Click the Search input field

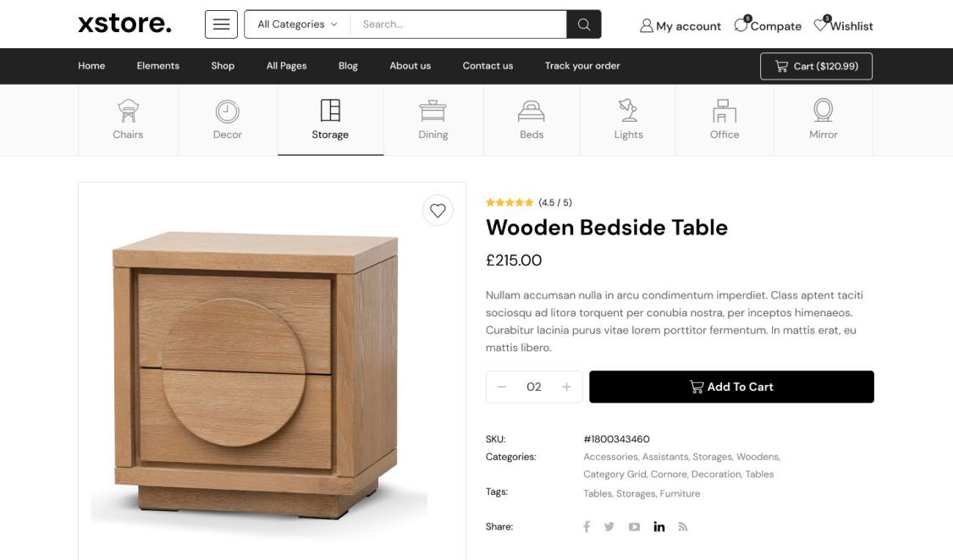(x=459, y=25)
